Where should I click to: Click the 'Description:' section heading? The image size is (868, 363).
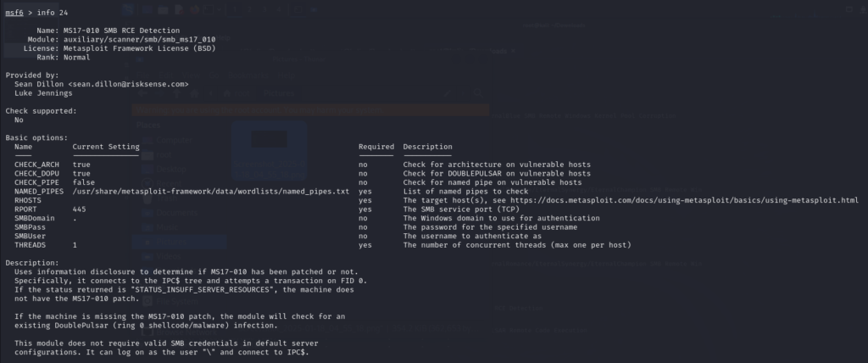pyautogui.click(x=32, y=263)
